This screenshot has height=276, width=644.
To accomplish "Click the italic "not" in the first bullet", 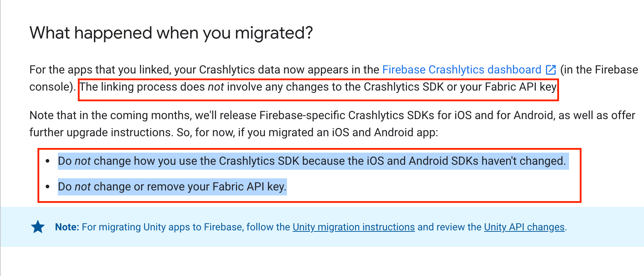I will click(x=82, y=161).
